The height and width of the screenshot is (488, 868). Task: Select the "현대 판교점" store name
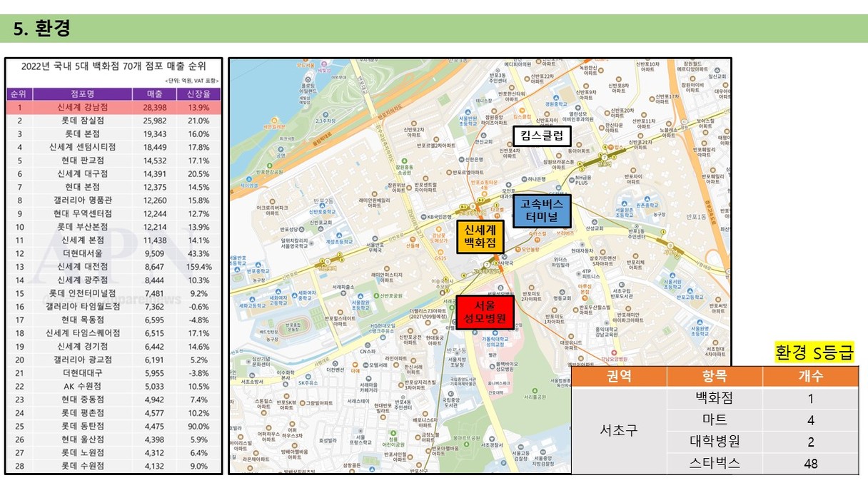pyautogui.click(x=82, y=161)
